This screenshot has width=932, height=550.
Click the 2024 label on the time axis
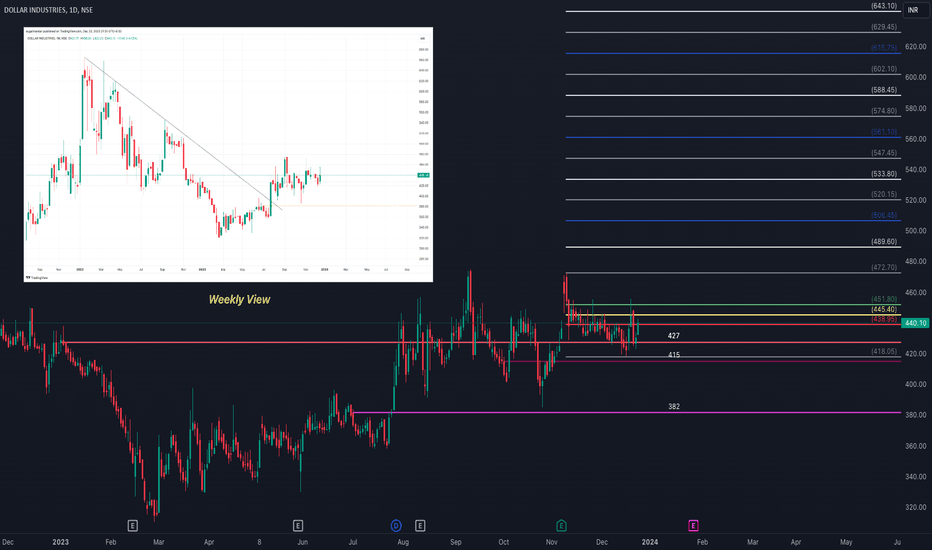[650, 542]
